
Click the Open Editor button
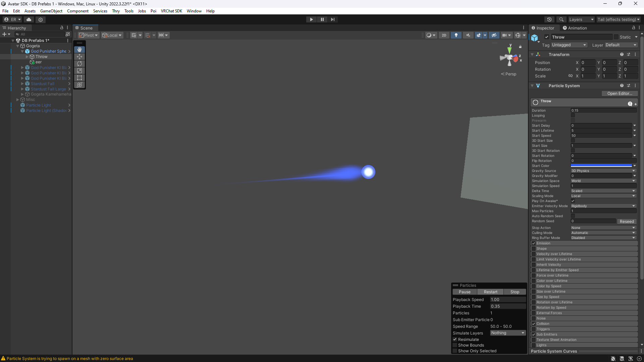click(619, 94)
